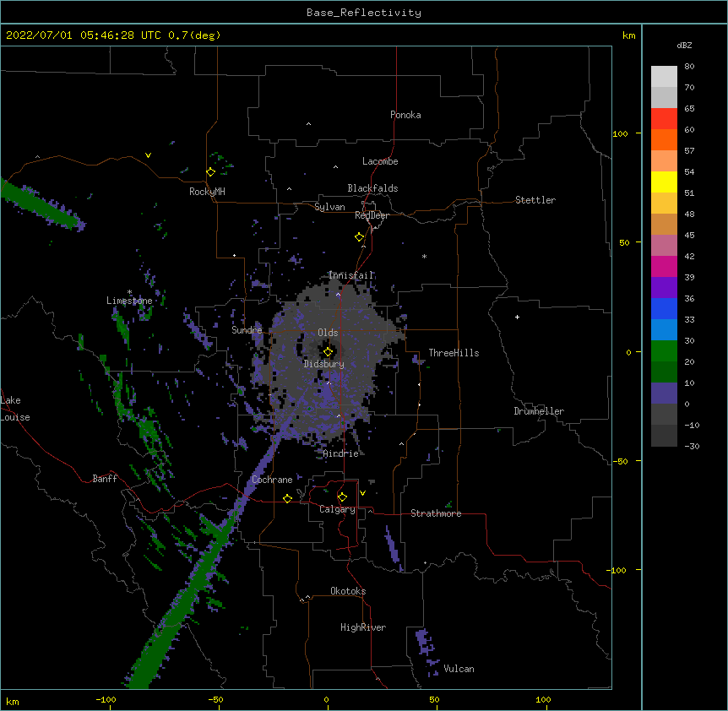
Task: Click the Didsbury label
Action: [x=323, y=364]
